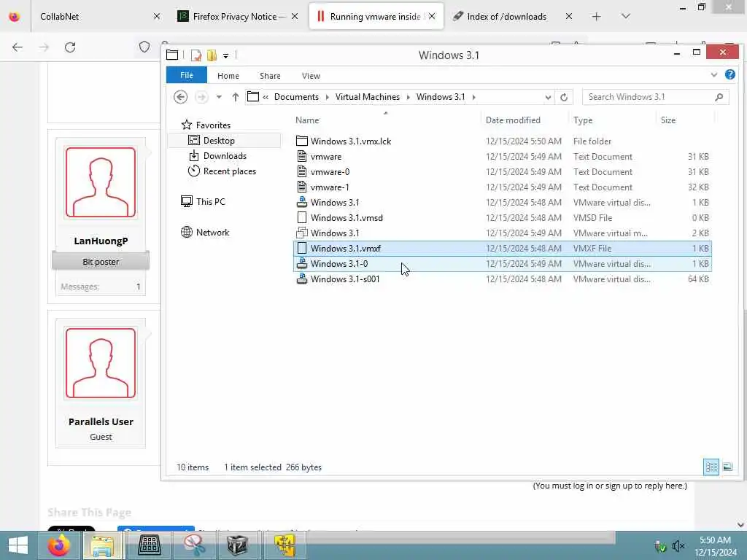Select the Windows 3.1.vmxf file icon

(x=301, y=248)
